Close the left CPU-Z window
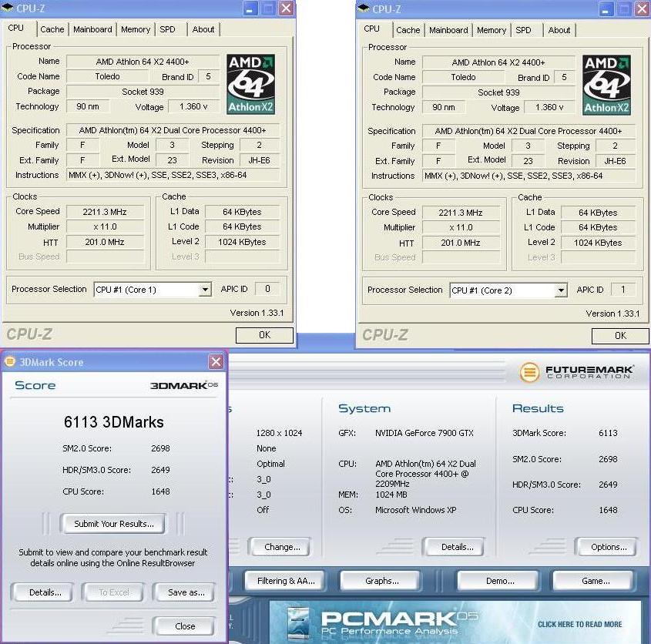Viewport: 651px width, 644px height. [x=286, y=8]
